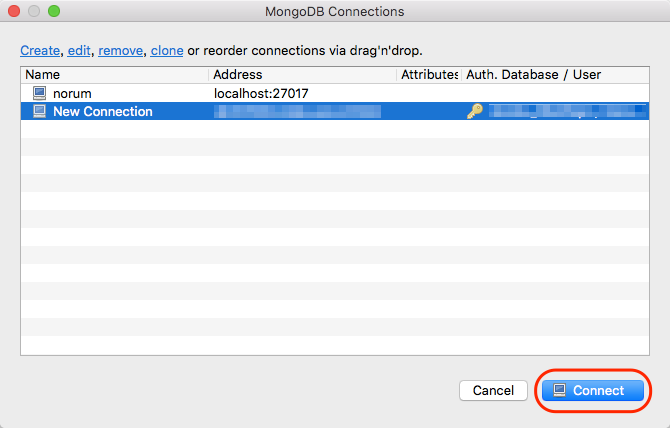Click the Attributes column header
This screenshot has height=428, width=670.
429,75
